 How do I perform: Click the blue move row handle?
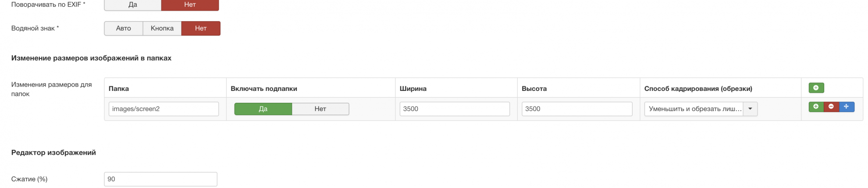[847, 107]
